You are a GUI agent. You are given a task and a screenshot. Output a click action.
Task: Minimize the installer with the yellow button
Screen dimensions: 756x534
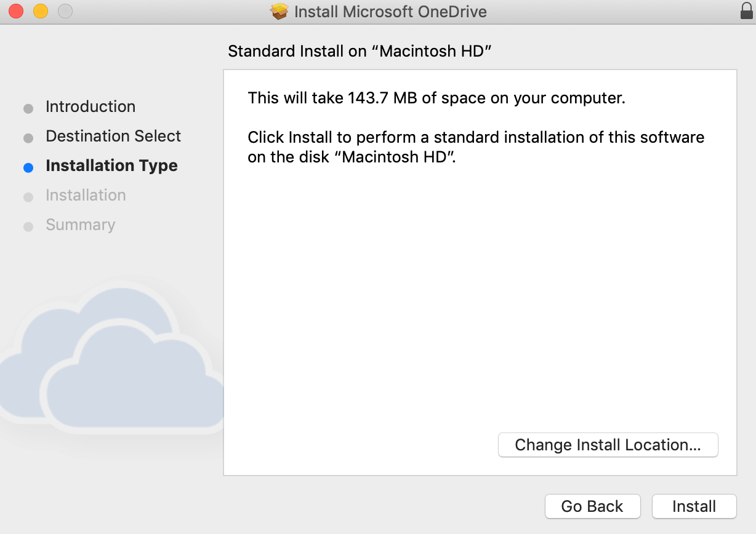pyautogui.click(x=41, y=11)
